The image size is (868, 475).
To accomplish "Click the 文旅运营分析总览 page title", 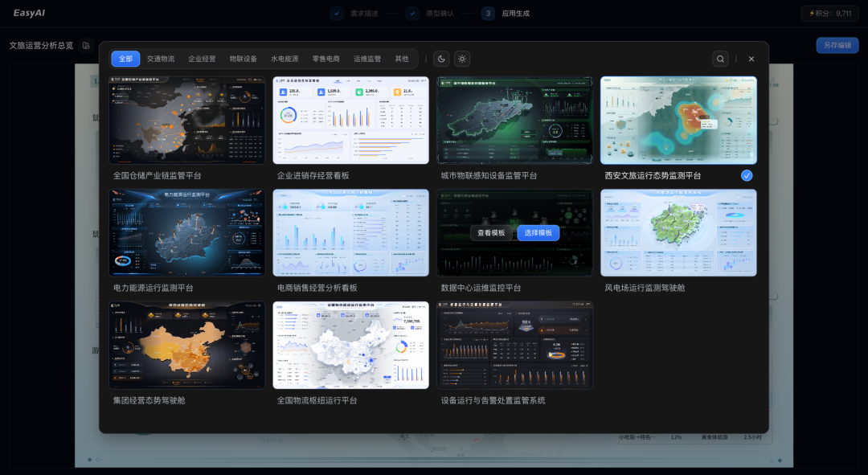I will (x=42, y=45).
